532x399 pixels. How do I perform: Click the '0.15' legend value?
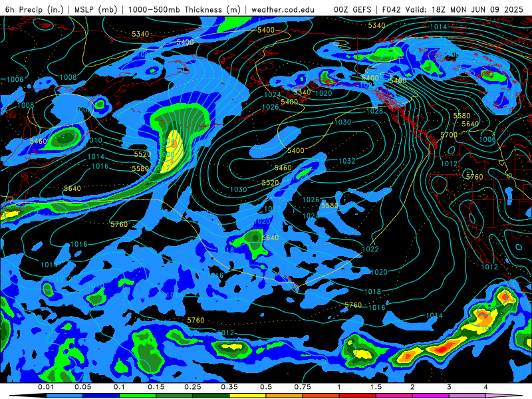pyautogui.click(x=156, y=387)
